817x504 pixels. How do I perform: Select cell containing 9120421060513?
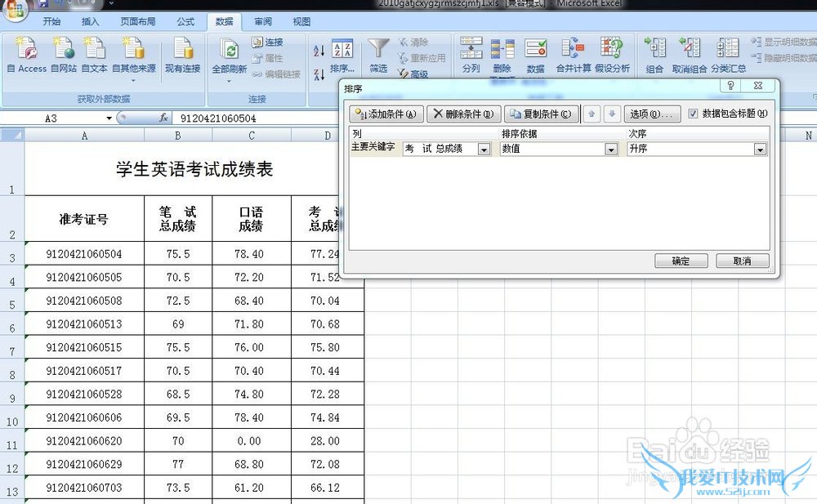click(x=84, y=324)
